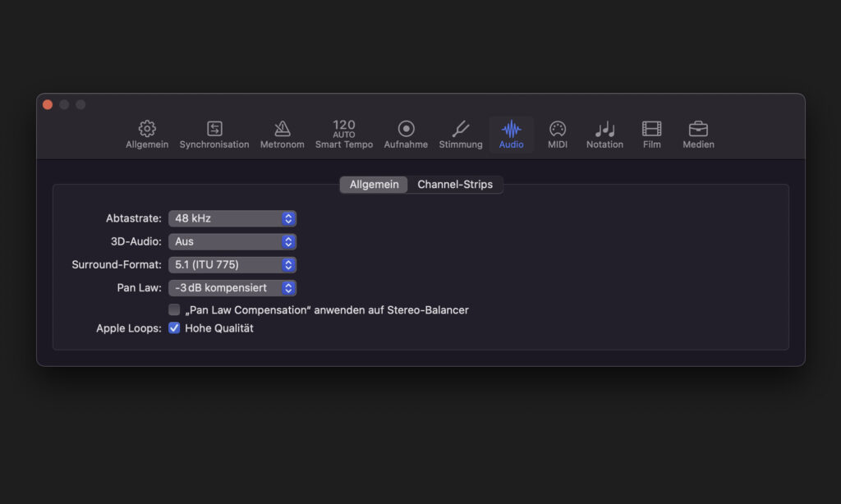Close the project settings window
The width and height of the screenshot is (841, 504).
tap(48, 104)
